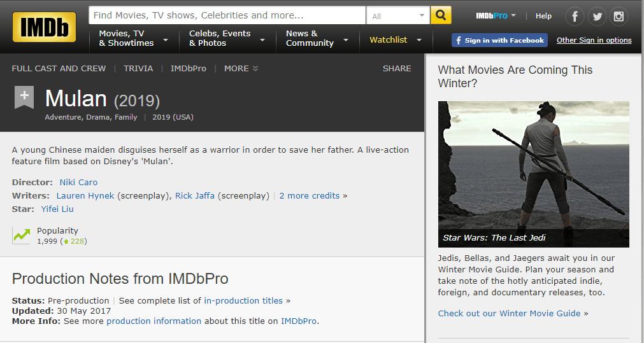Click the Production Notes from IMDbPro heading
Image resolution: width=644 pixels, height=343 pixels.
click(x=120, y=279)
